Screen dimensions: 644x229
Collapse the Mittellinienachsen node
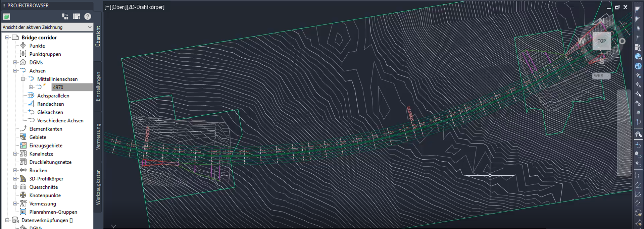coord(23,79)
